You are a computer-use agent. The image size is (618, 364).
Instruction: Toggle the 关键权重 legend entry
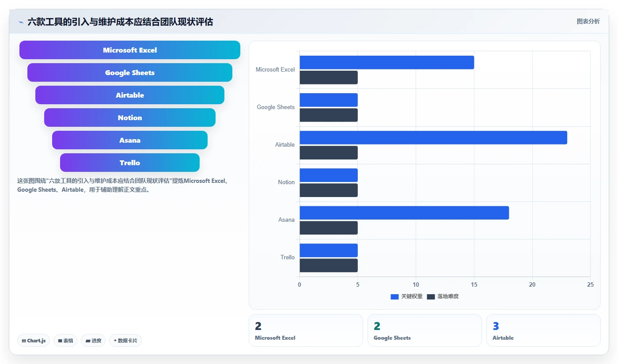pyautogui.click(x=406, y=296)
